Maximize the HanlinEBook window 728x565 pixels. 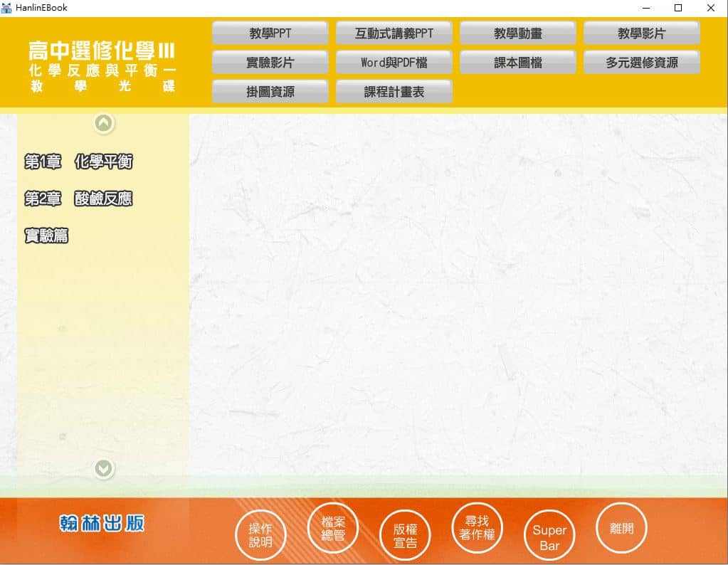tap(678, 8)
